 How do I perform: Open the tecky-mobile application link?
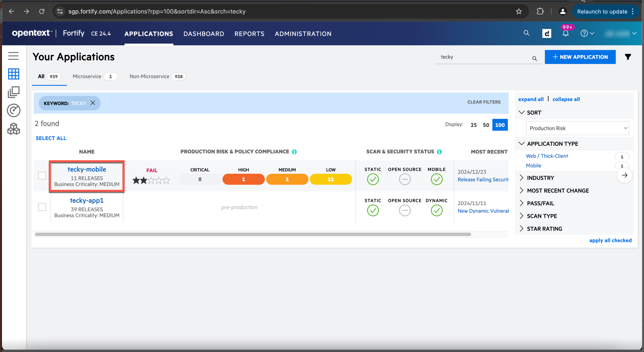click(87, 169)
